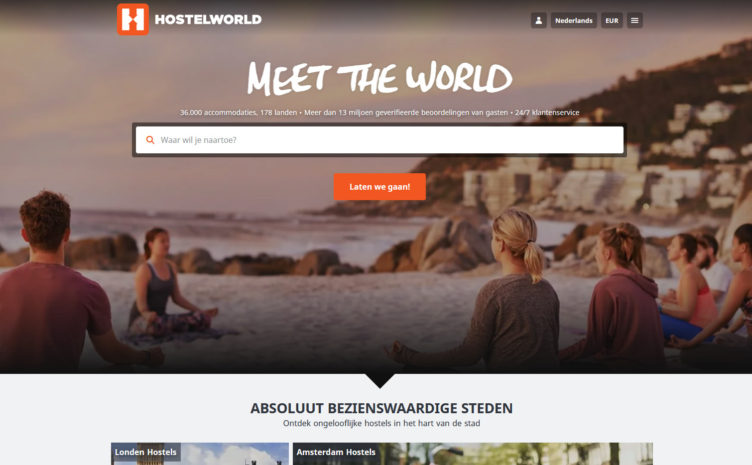
Task: Open the Nederlands language dropdown
Action: pos(574,21)
